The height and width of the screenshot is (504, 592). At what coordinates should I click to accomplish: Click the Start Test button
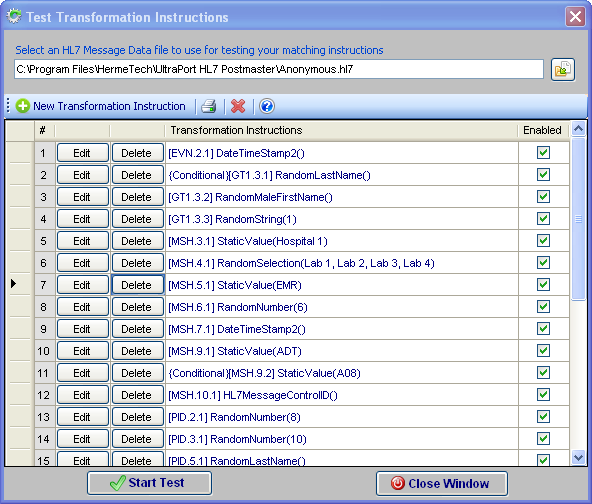(150, 483)
